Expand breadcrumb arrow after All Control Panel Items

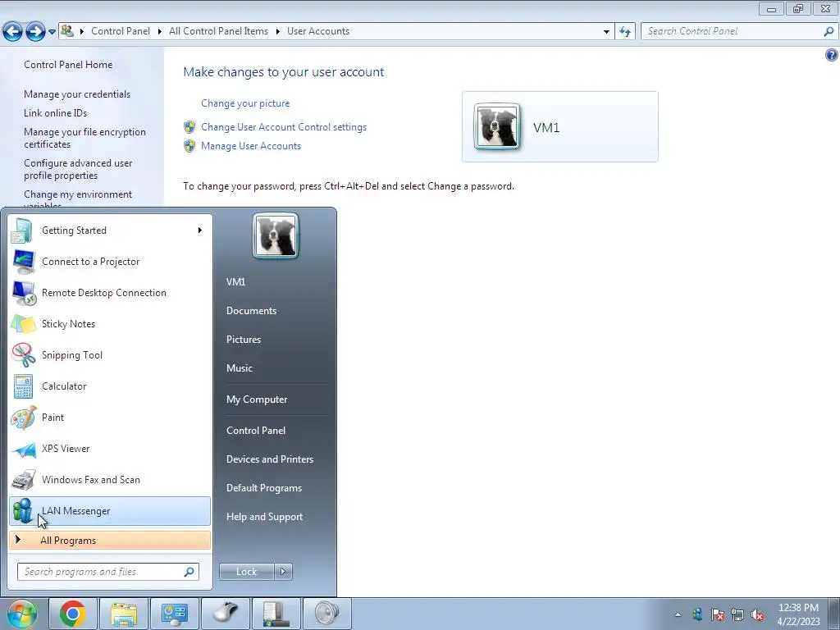[277, 32]
